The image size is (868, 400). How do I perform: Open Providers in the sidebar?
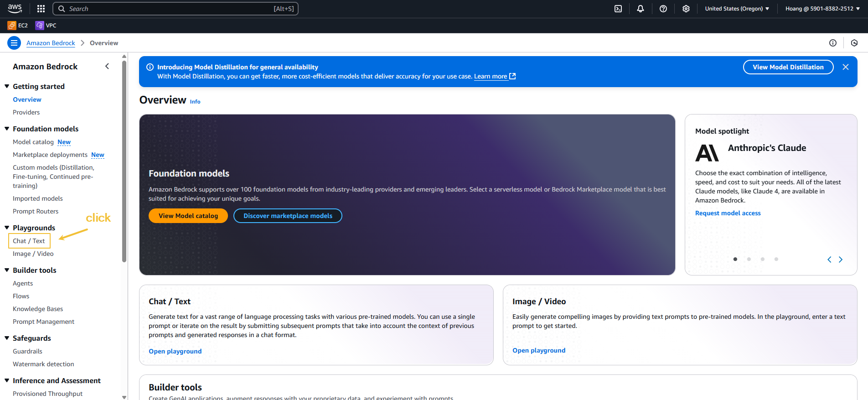26,112
